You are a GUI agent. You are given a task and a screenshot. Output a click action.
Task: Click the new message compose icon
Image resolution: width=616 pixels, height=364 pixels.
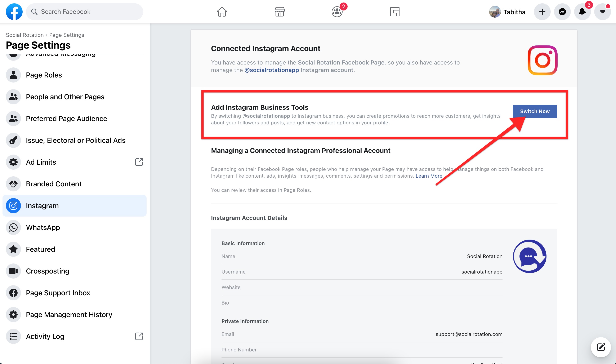tap(601, 347)
